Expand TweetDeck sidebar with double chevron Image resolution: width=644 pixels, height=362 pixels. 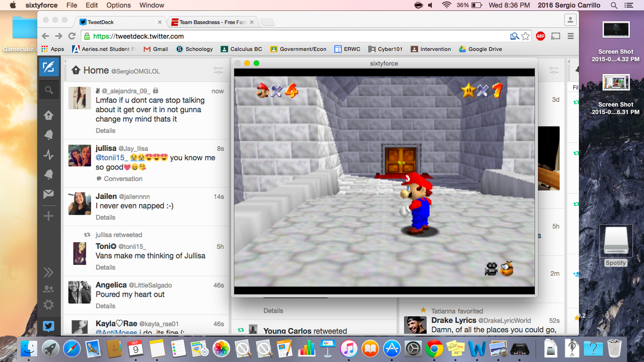(x=48, y=272)
